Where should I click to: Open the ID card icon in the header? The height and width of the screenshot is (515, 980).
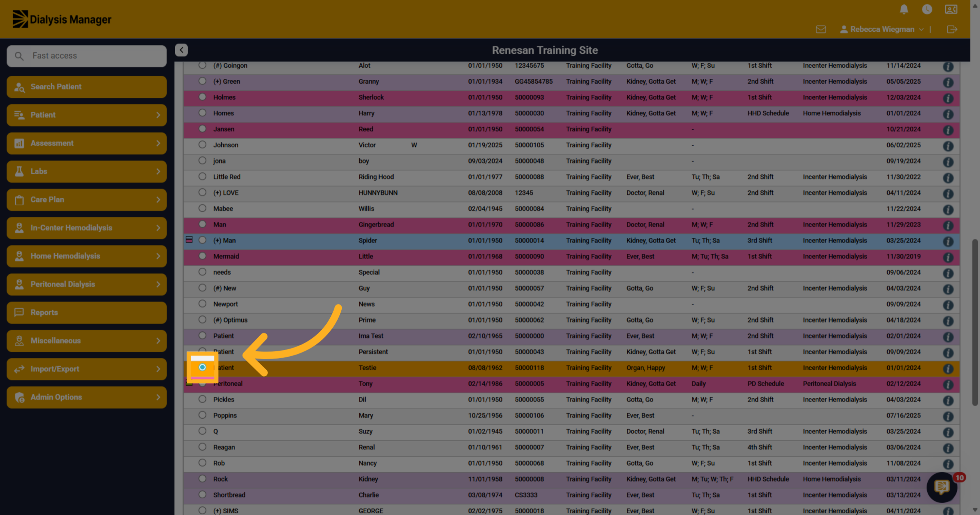pos(951,9)
